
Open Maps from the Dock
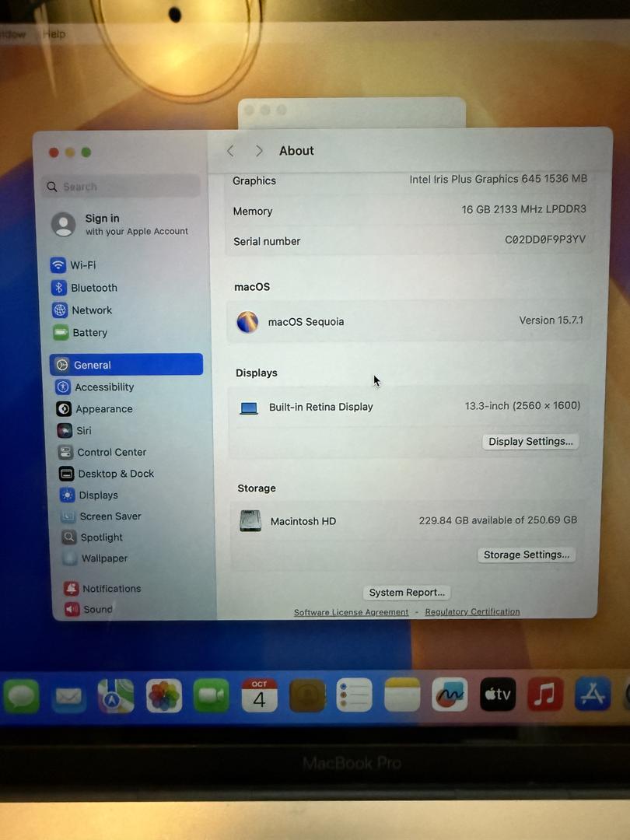click(x=116, y=696)
